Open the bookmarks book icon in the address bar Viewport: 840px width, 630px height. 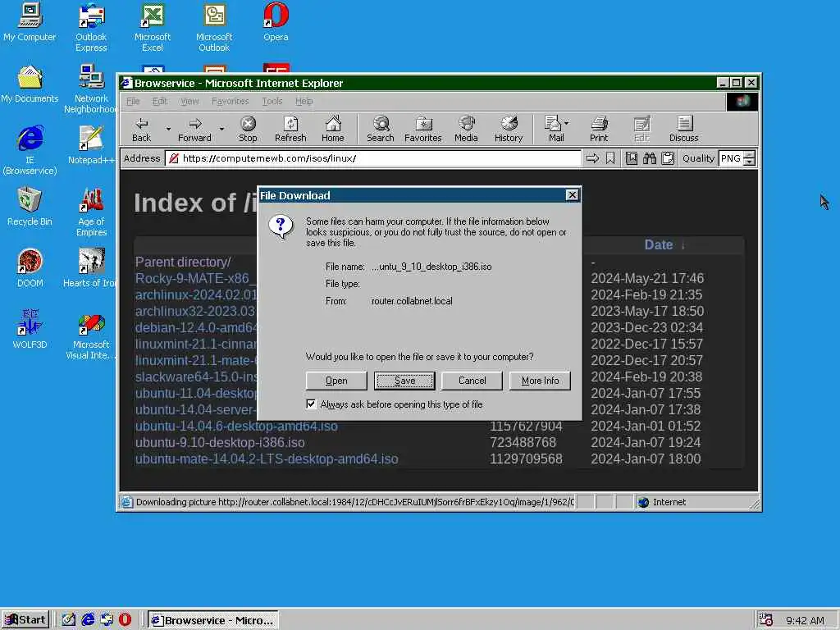tap(632, 158)
